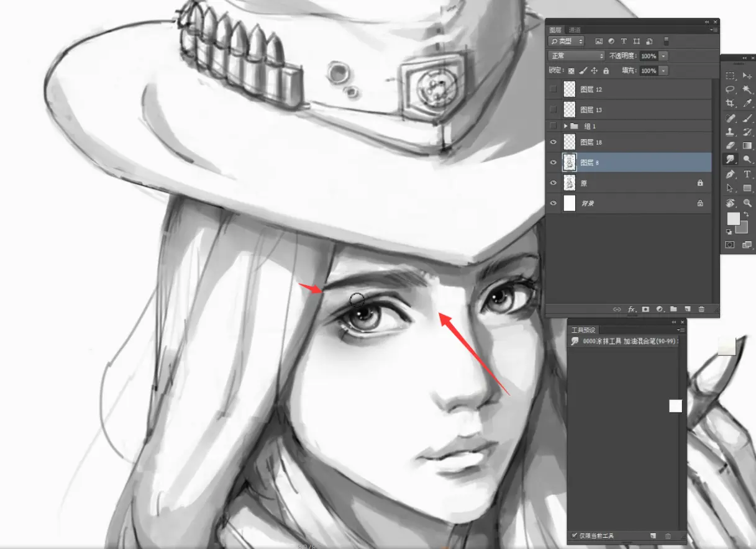This screenshot has width=756, height=549.
Task: Filter layers by shape layers
Action: point(636,41)
